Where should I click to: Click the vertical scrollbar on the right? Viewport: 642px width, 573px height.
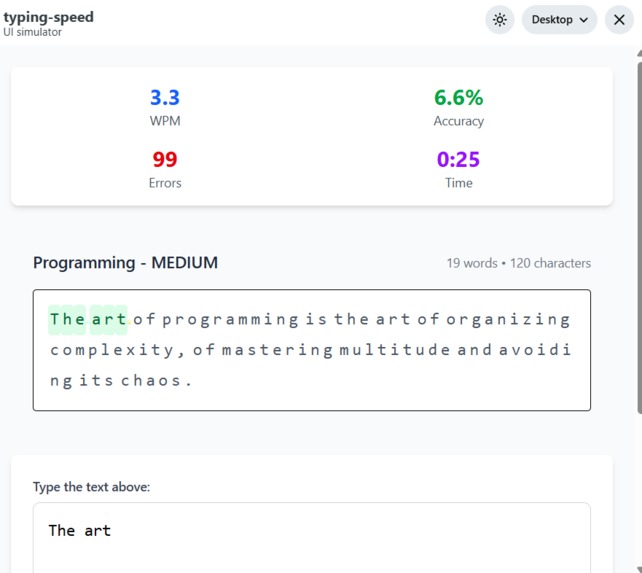(639, 238)
